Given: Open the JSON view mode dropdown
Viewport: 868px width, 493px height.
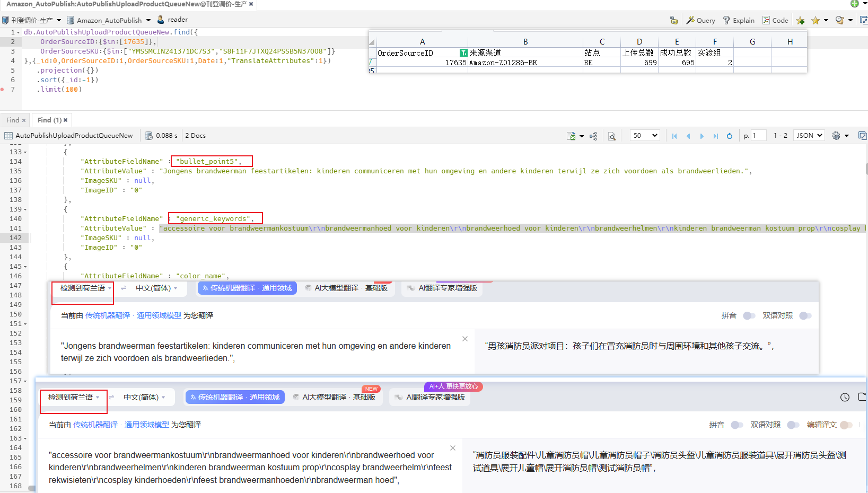Looking at the screenshot, I should (809, 136).
